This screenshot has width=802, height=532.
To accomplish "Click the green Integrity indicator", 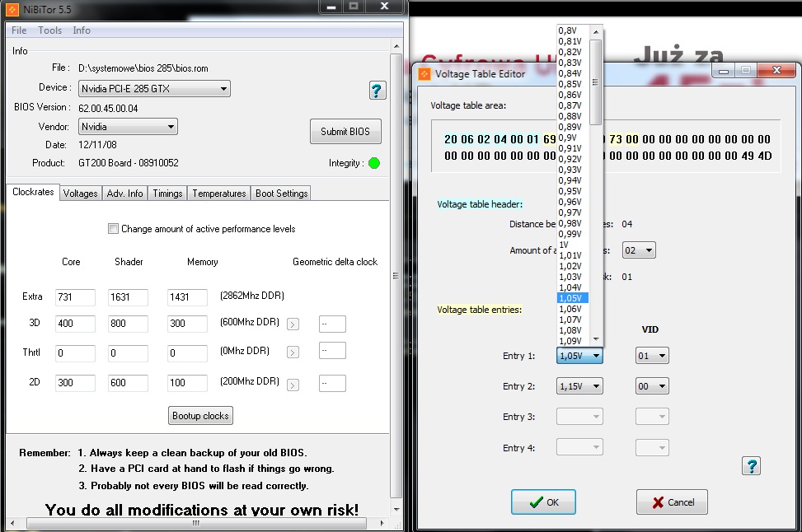I will [x=374, y=163].
